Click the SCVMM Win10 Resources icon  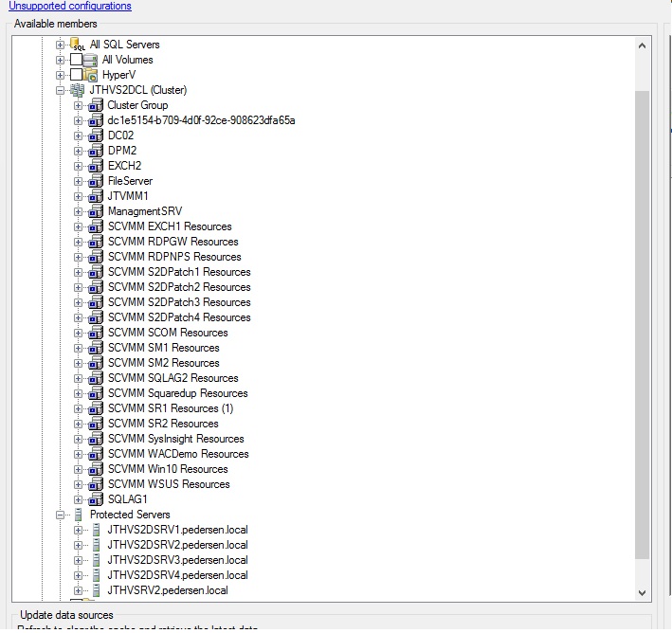tap(96, 469)
